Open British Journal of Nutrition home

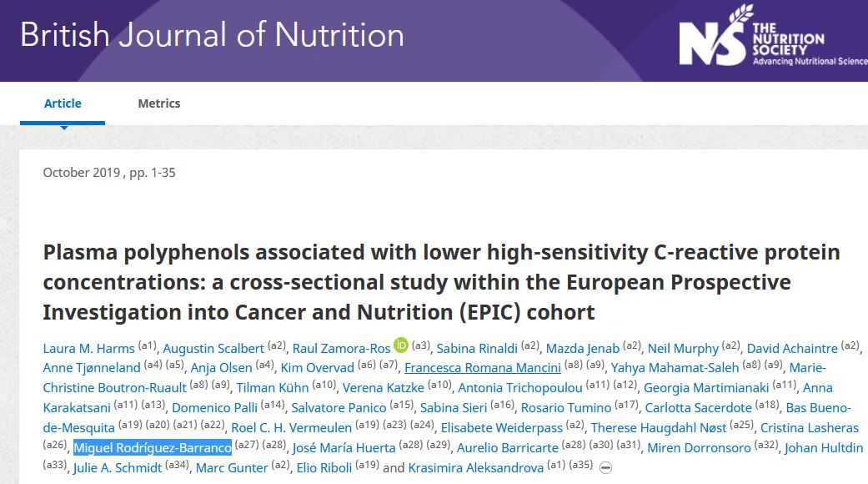point(212,35)
